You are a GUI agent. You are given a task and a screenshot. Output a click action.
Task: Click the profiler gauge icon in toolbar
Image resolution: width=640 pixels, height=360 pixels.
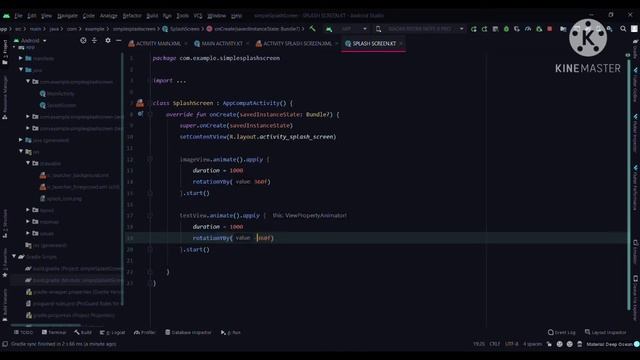pos(528,29)
